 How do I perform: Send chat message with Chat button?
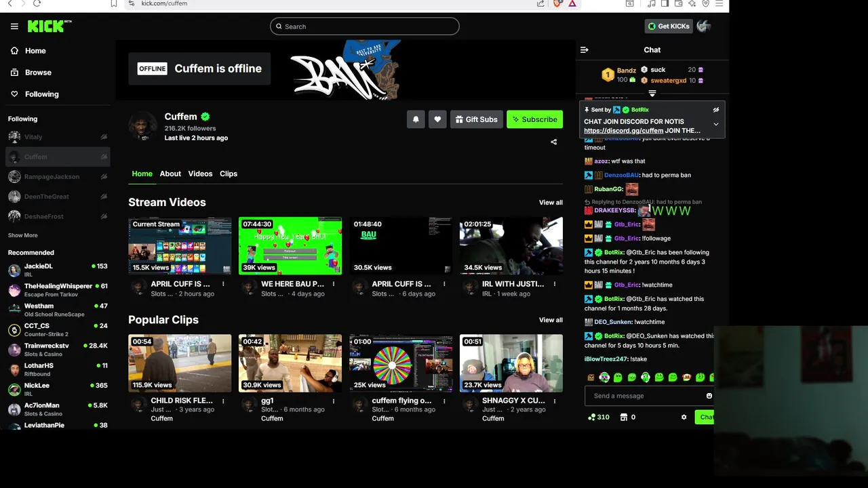705,418
